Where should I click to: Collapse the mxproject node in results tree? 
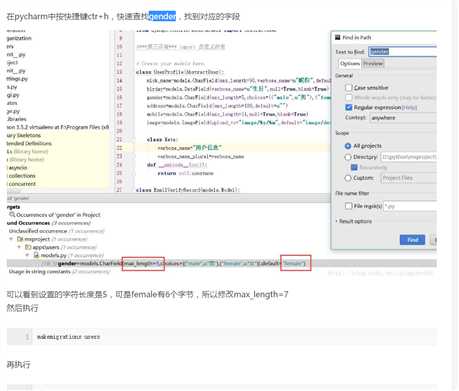click(11, 239)
